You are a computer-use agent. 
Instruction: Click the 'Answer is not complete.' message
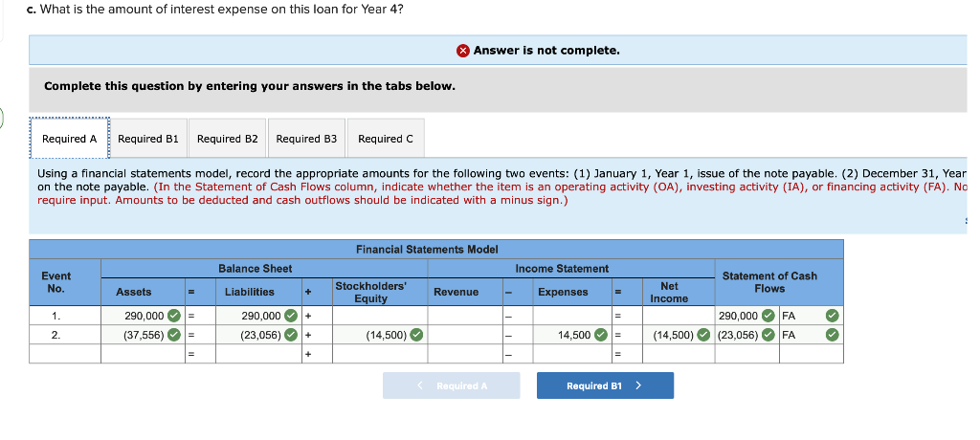(546, 51)
